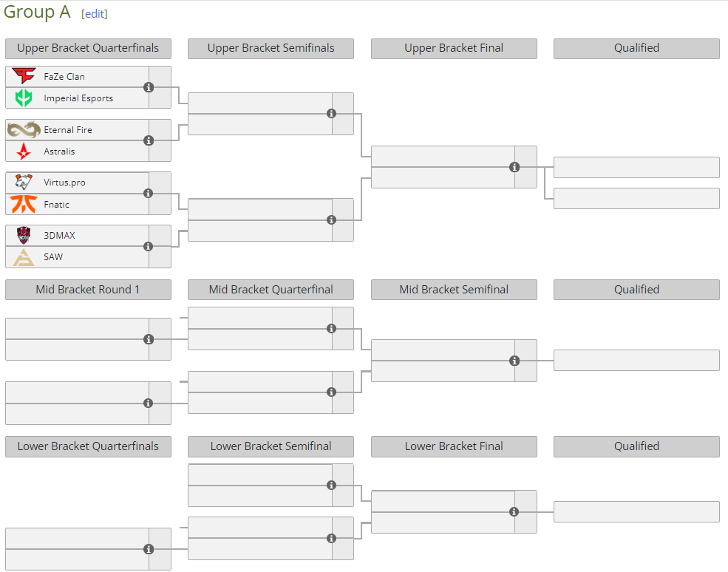Open match info for Eternal Fire vs Astralis
Image resolution: width=728 pixels, height=572 pixels.
149,140
